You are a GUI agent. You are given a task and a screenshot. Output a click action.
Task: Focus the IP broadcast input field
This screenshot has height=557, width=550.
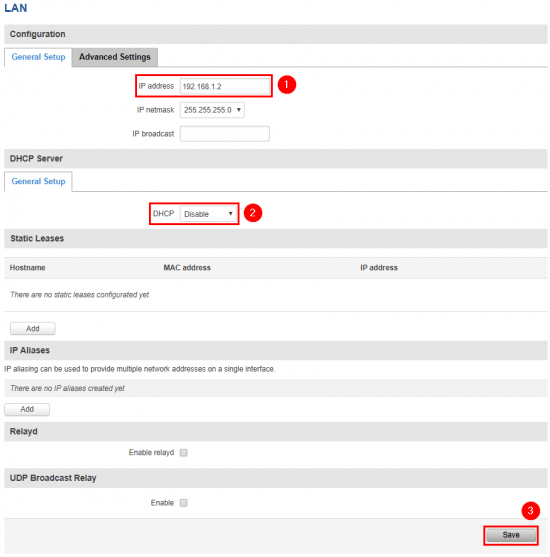(x=225, y=134)
